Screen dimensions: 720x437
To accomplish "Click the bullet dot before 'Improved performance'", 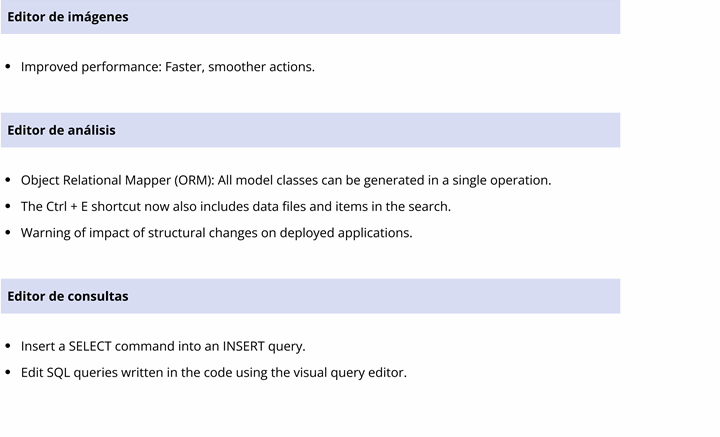I will [x=8, y=67].
